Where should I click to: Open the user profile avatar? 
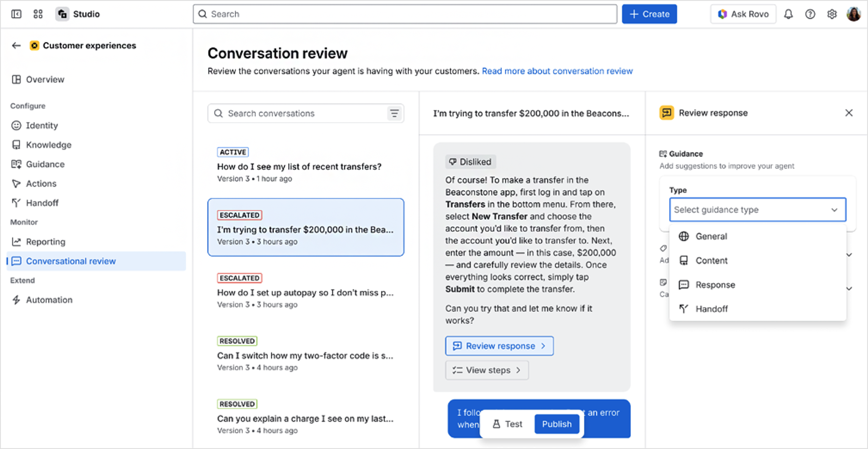pyautogui.click(x=853, y=14)
